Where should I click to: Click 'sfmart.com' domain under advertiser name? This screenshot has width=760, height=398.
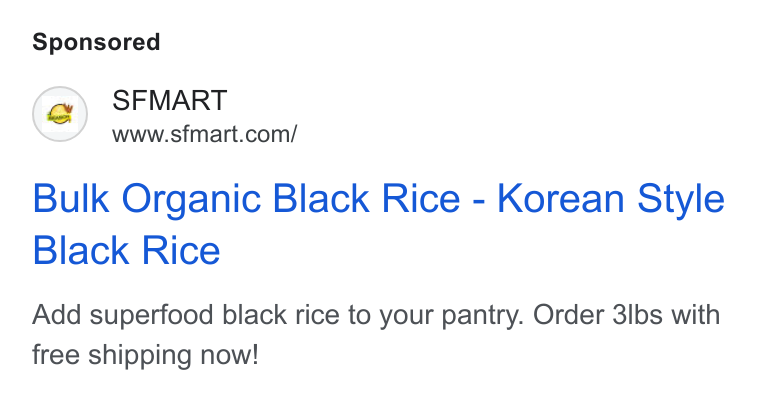230,134
